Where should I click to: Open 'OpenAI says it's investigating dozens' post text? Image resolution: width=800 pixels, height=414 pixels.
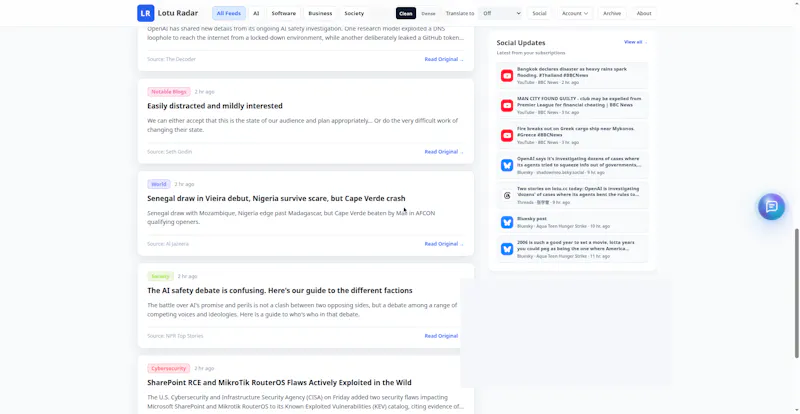579,162
